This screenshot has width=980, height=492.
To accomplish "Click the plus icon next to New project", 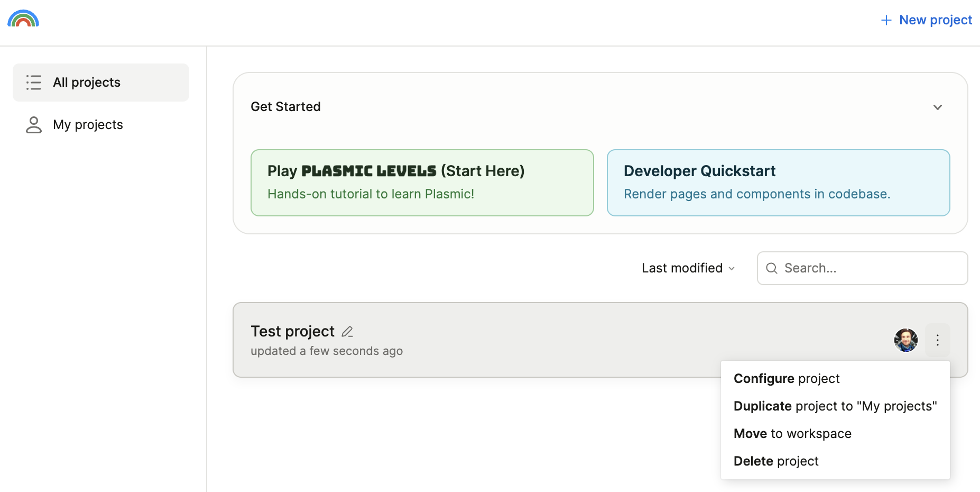I will (885, 20).
